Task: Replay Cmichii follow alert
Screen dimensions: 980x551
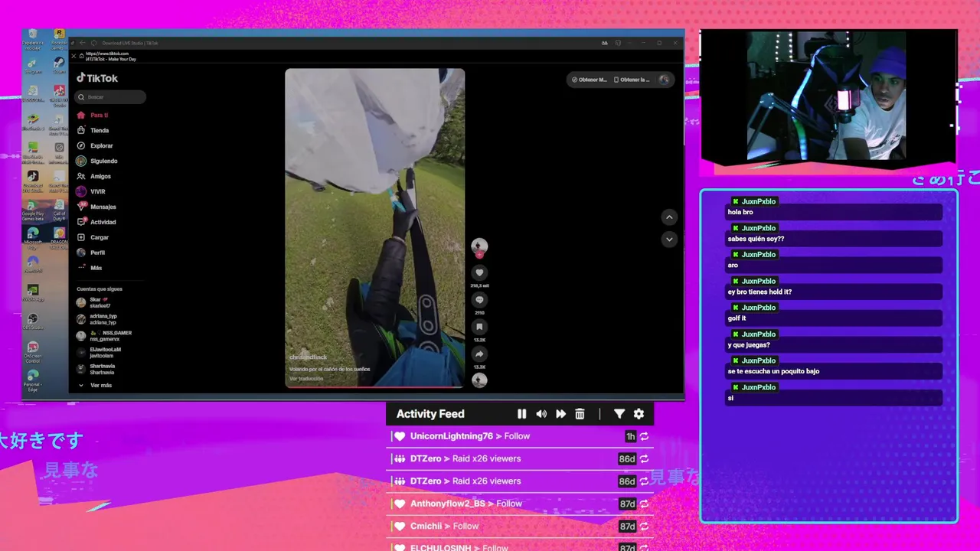Action: [644, 527]
